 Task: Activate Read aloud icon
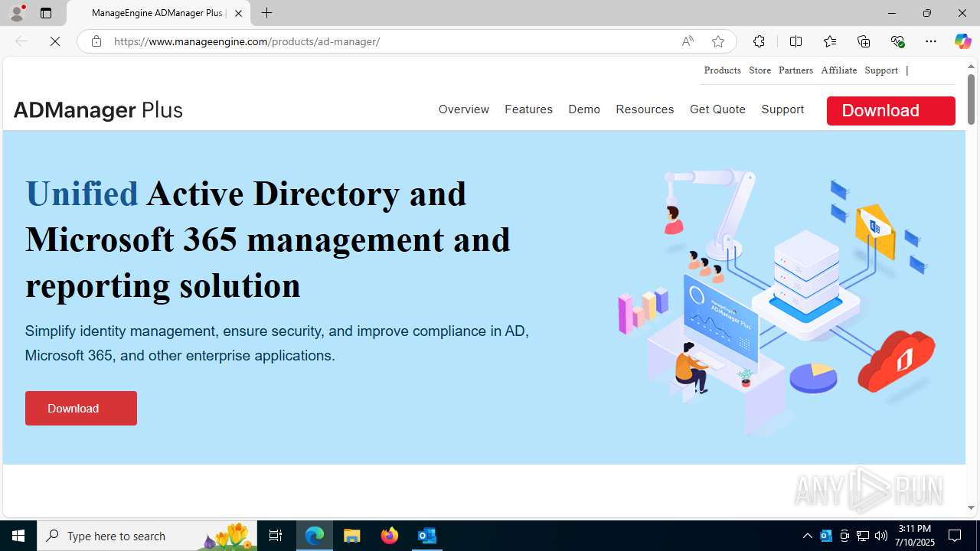[x=688, y=41]
